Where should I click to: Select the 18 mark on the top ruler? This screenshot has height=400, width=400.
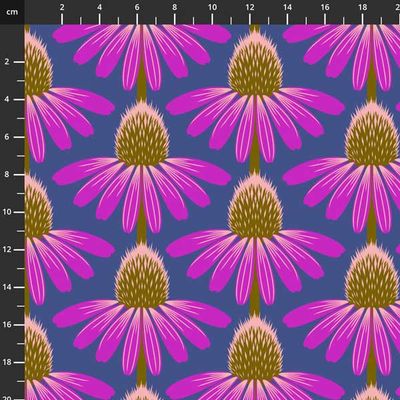(363, 8)
